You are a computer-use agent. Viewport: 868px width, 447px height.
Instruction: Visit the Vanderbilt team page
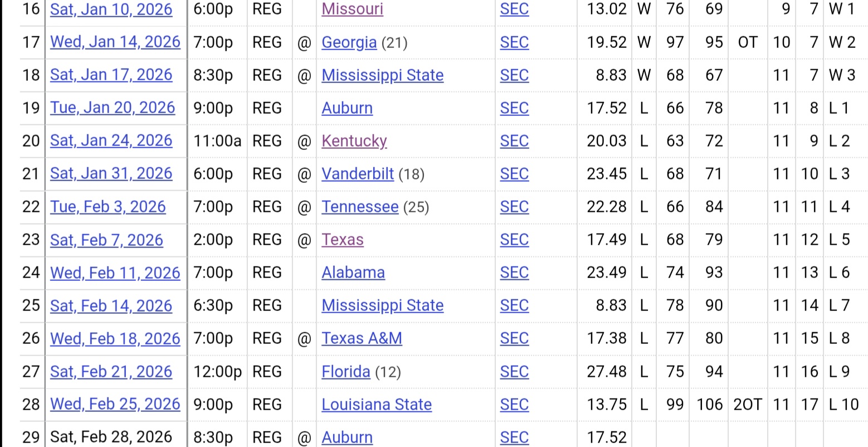point(357,174)
